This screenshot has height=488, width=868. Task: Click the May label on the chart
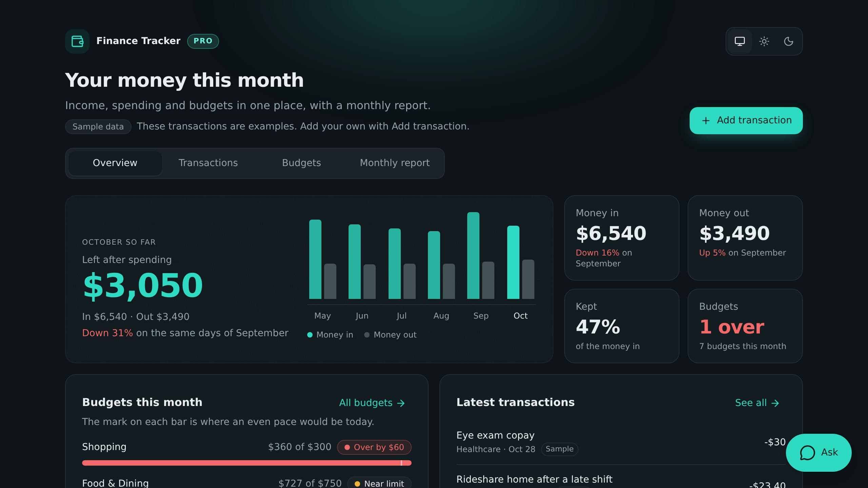point(322,316)
